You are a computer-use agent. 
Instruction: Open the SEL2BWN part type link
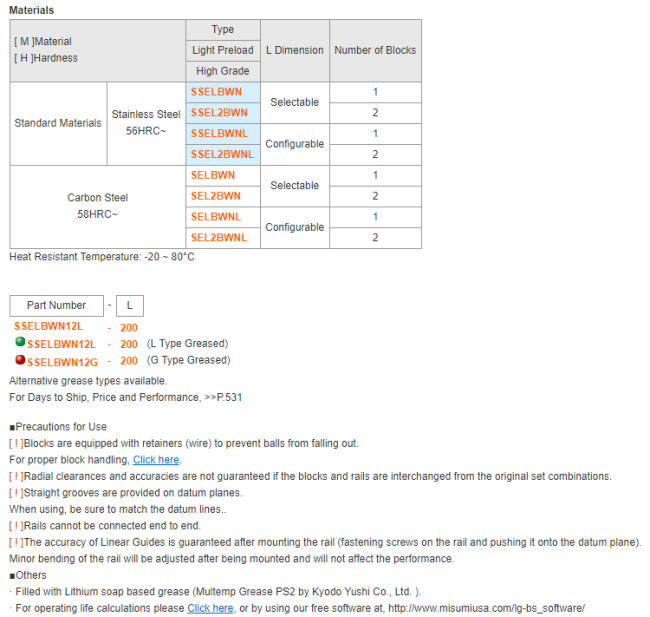coord(215,196)
